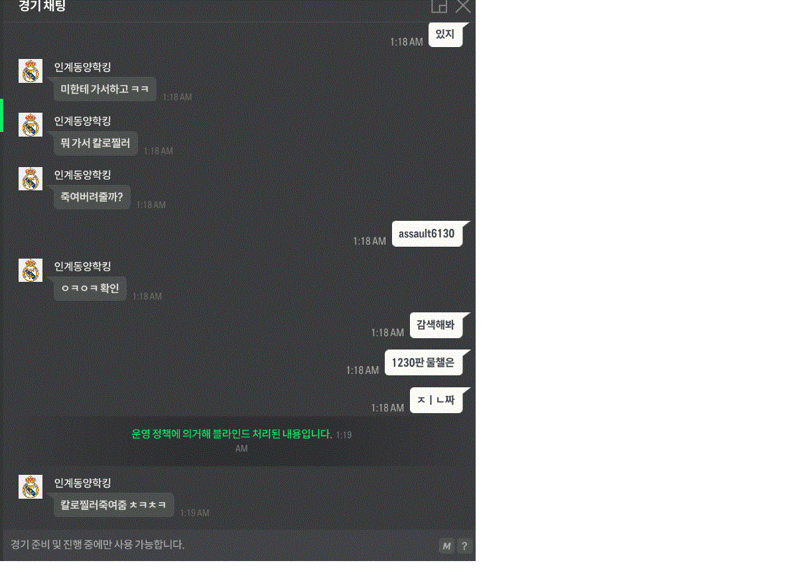Click avatar beside 칼로찔러죽여줌 message
The width and height of the screenshot is (800, 575).
click(x=31, y=487)
